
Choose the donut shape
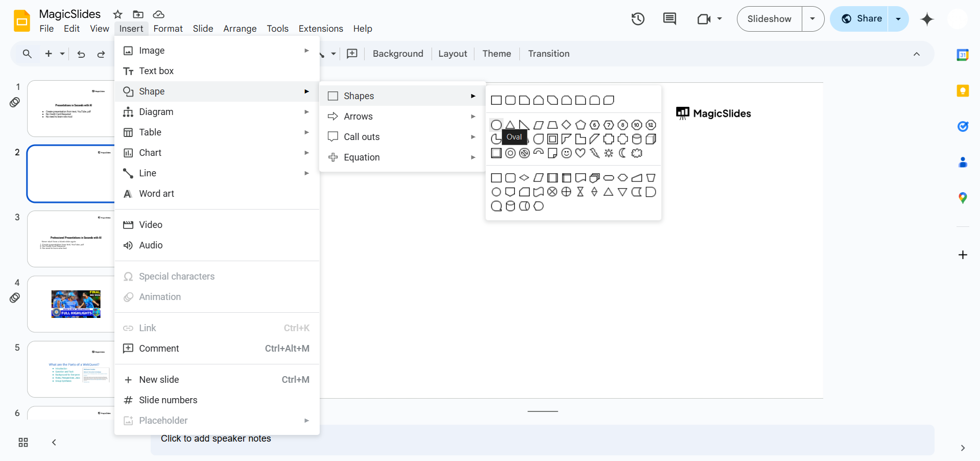[510, 153]
